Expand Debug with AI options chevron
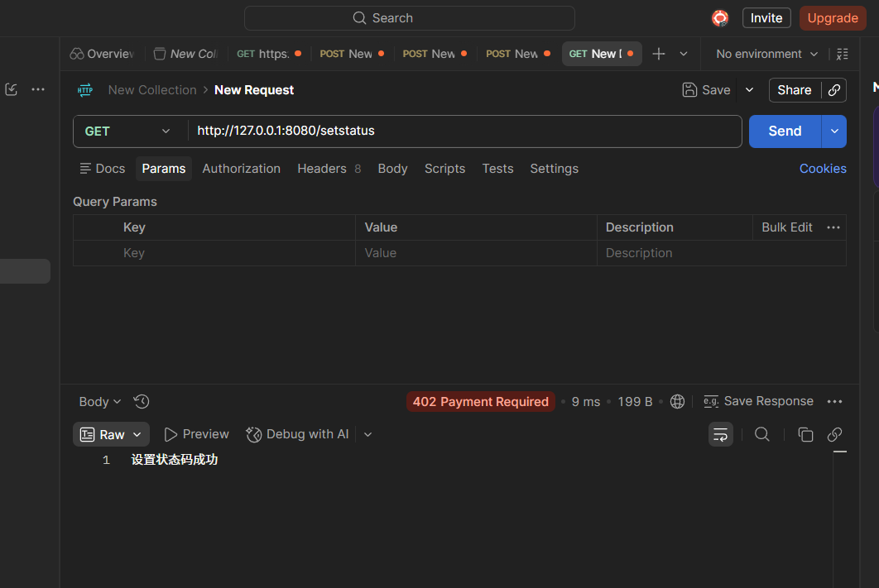The height and width of the screenshot is (588, 879). (367, 434)
